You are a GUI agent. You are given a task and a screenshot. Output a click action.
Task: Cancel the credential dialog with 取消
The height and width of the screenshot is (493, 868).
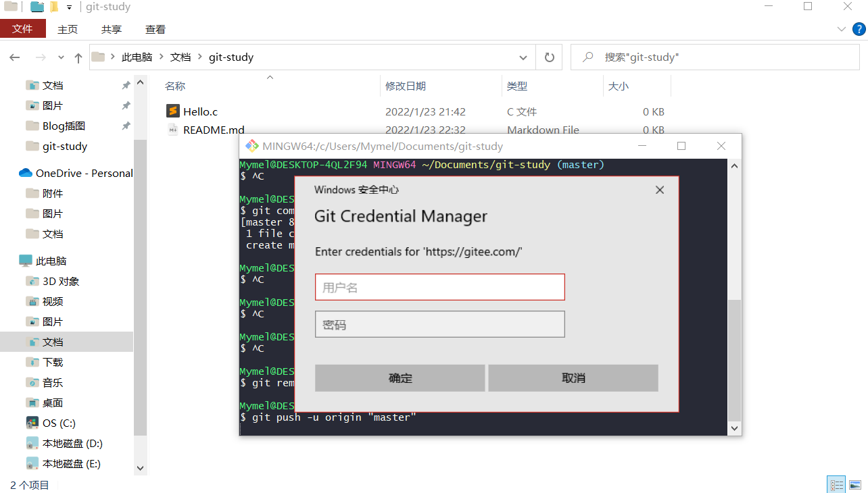(x=573, y=378)
